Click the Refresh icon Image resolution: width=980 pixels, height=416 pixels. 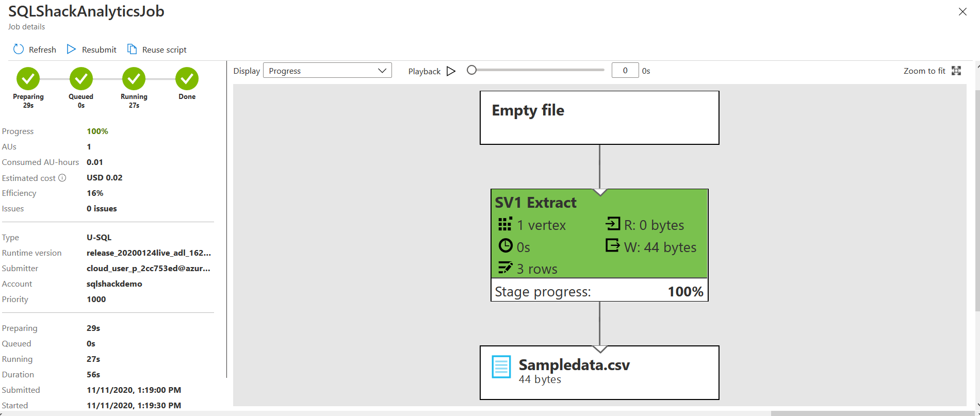pyautogui.click(x=19, y=49)
